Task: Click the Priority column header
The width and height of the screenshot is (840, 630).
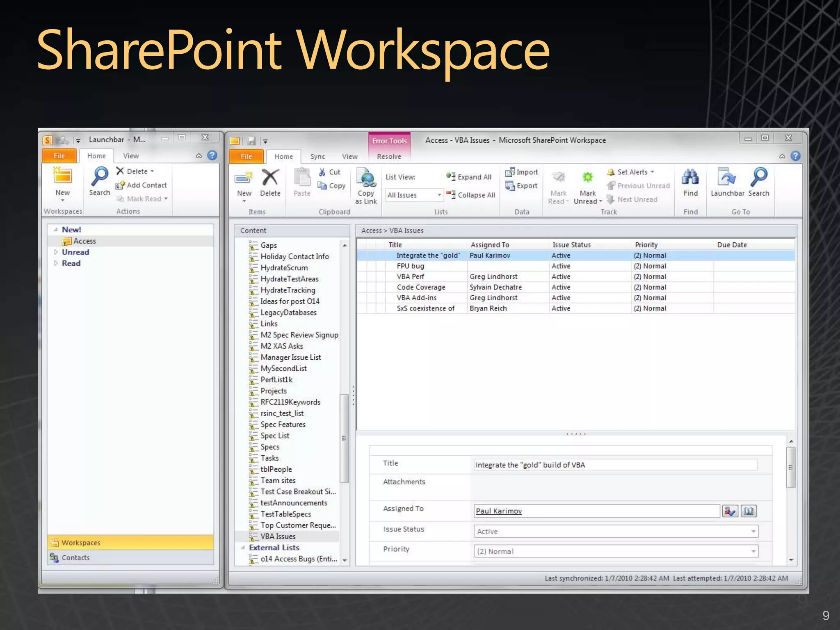Action: pos(646,245)
